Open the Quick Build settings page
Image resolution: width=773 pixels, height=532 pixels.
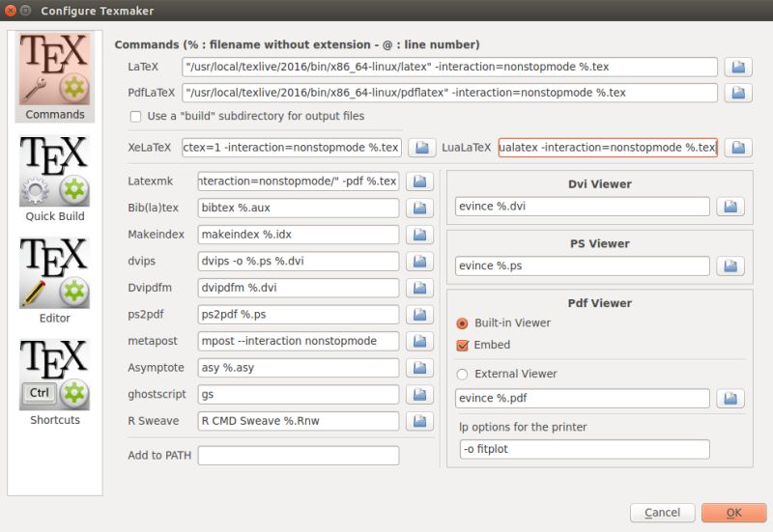55,179
